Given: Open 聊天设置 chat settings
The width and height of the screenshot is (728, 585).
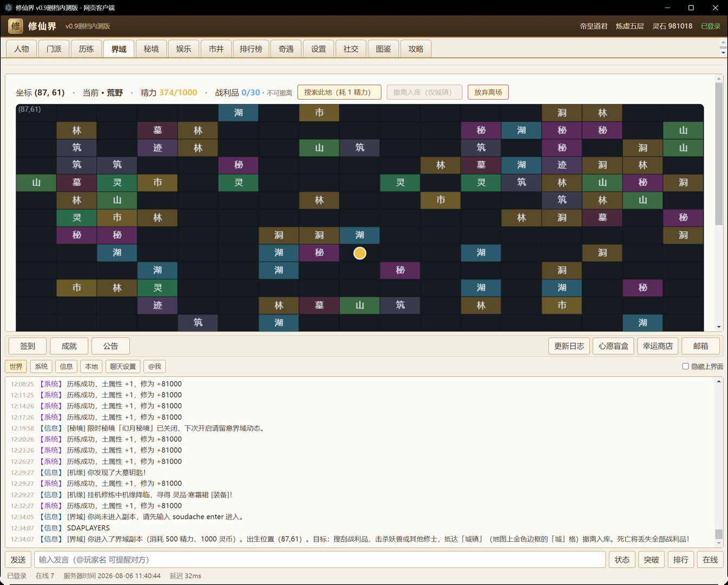Looking at the screenshot, I should 123,367.
